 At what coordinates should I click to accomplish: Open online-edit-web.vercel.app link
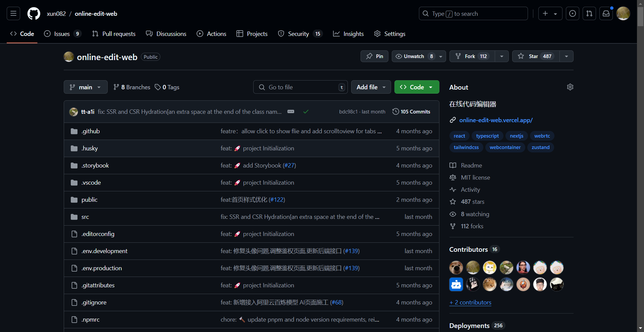[x=496, y=120]
